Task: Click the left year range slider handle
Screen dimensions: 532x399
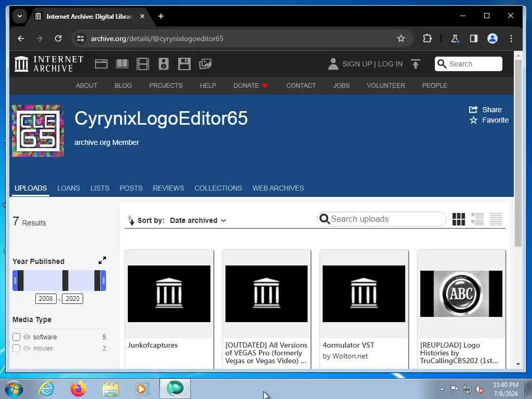Action: [x=15, y=280]
